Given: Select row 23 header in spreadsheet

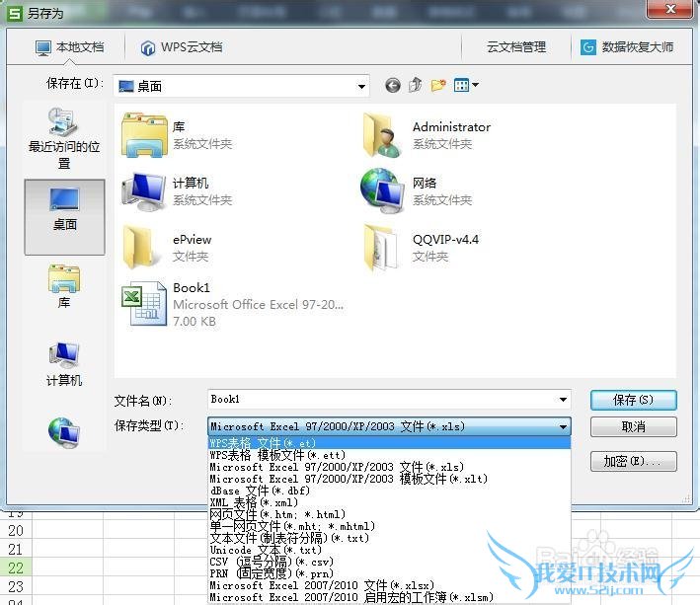Looking at the screenshot, I should click(x=16, y=586).
